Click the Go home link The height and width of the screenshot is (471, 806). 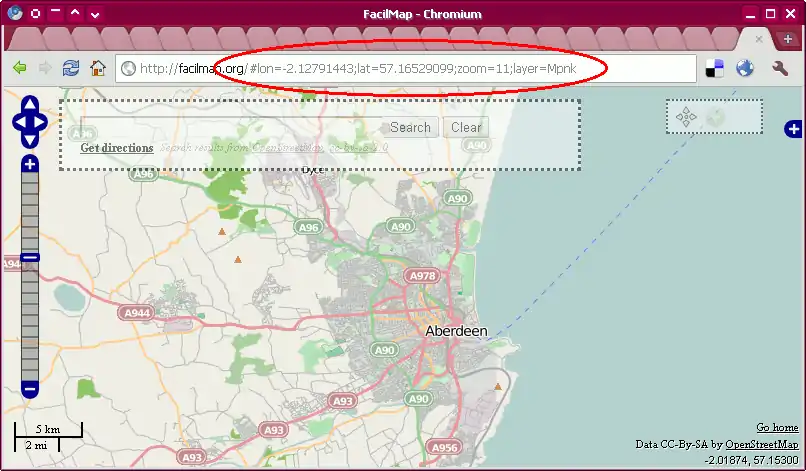point(777,427)
